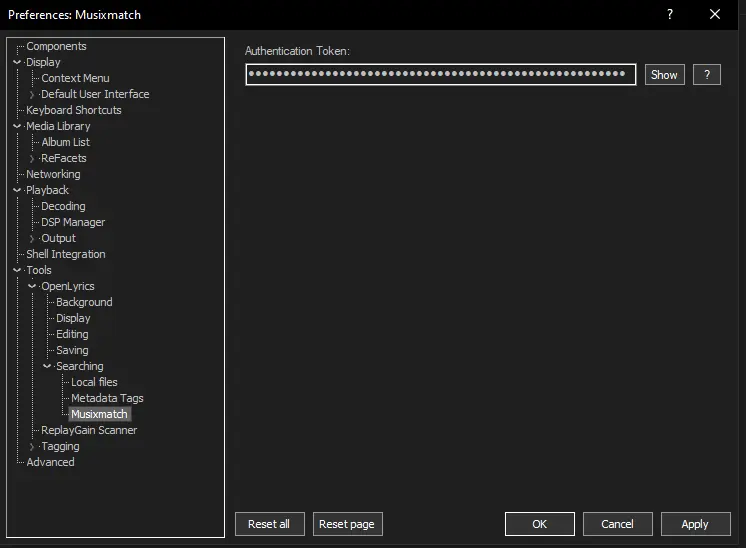Select Output preferences page

tap(58, 238)
